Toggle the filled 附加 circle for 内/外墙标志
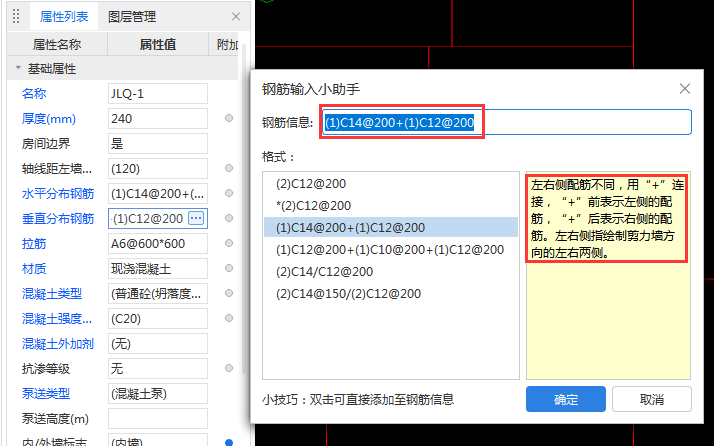 (x=229, y=442)
